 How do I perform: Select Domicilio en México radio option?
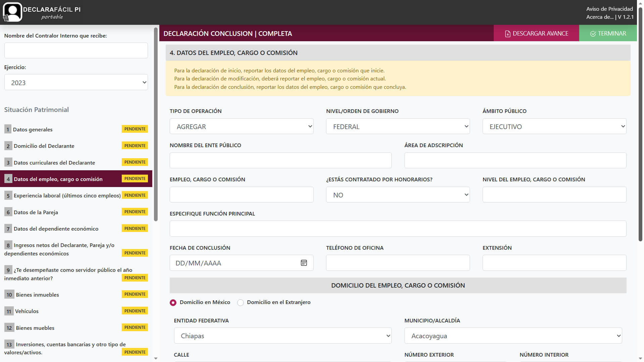click(x=173, y=303)
